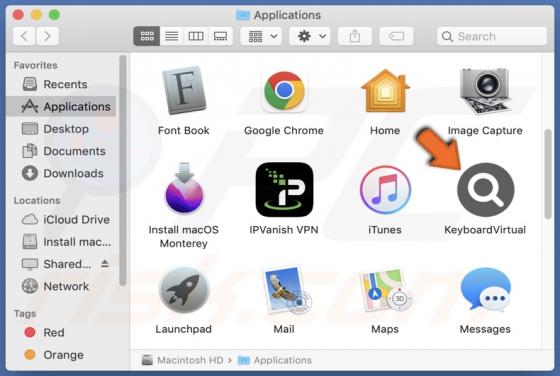This screenshot has height=376, width=560.
Task: Open Desktop in the sidebar
Action: click(x=61, y=129)
